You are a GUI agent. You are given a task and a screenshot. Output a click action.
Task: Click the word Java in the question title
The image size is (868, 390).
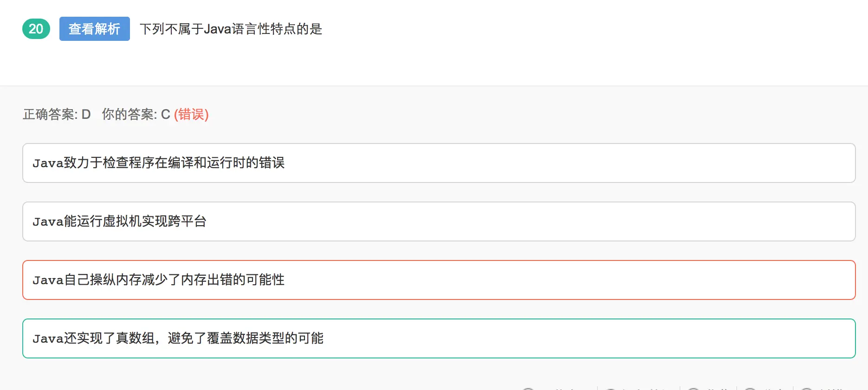point(217,29)
